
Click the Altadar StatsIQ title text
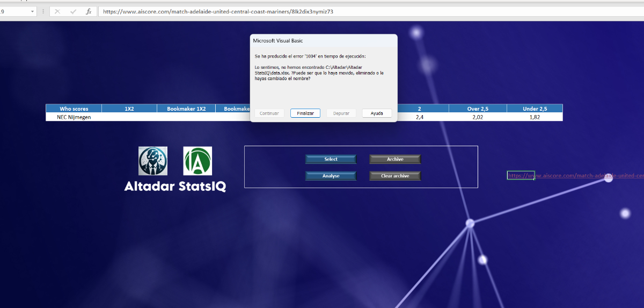point(175,186)
